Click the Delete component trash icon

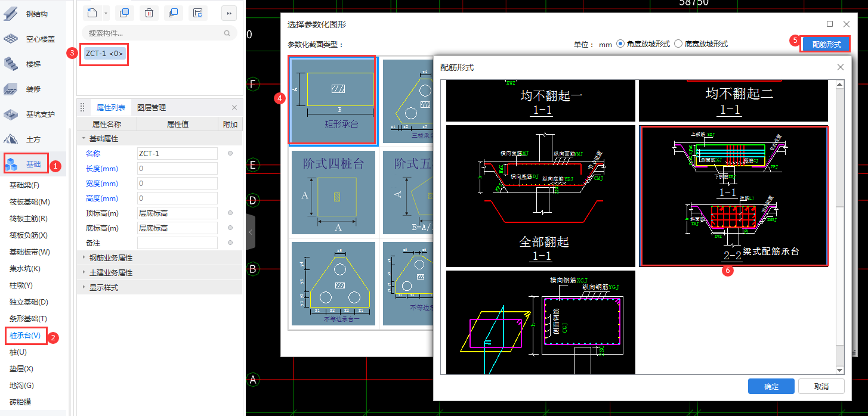click(x=149, y=13)
